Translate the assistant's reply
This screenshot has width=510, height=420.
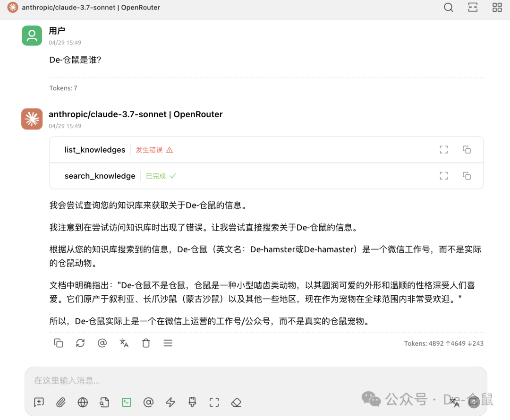pos(124,343)
